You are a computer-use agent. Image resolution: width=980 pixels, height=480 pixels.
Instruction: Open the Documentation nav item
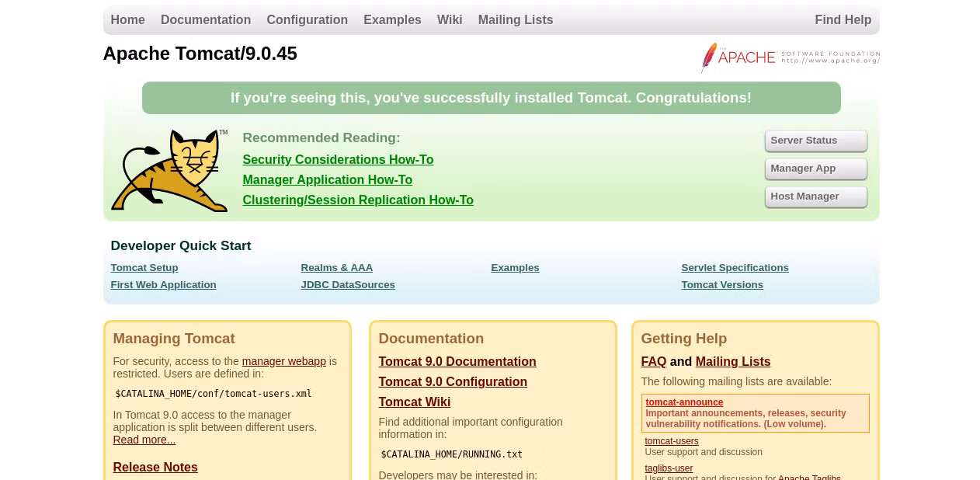click(x=206, y=20)
